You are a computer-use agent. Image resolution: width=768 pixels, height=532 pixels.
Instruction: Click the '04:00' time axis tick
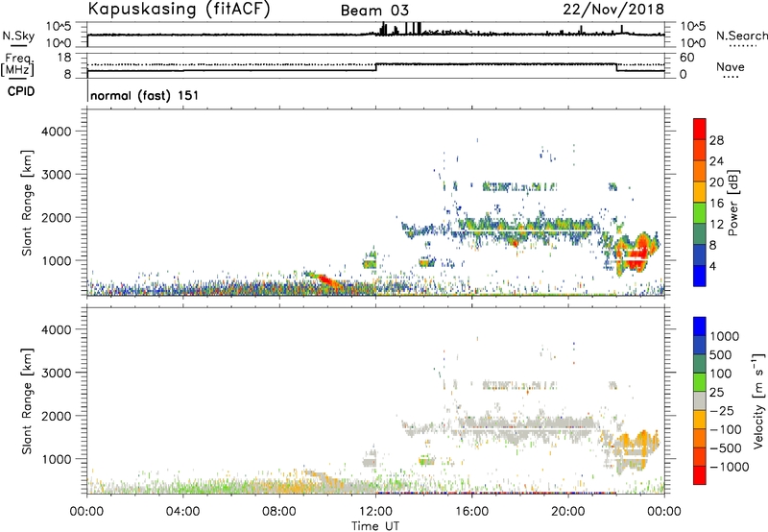(x=183, y=512)
